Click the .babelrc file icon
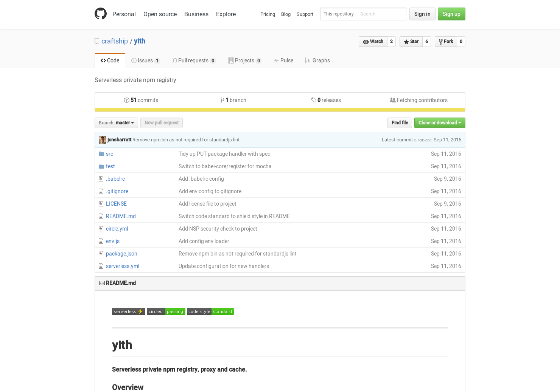This screenshot has height=392, width=560. (x=101, y=179)
